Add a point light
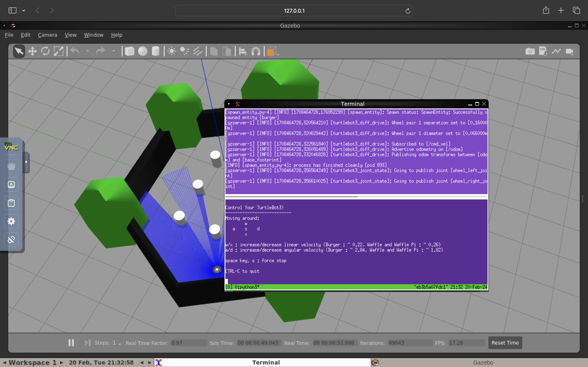 point(171,51)
